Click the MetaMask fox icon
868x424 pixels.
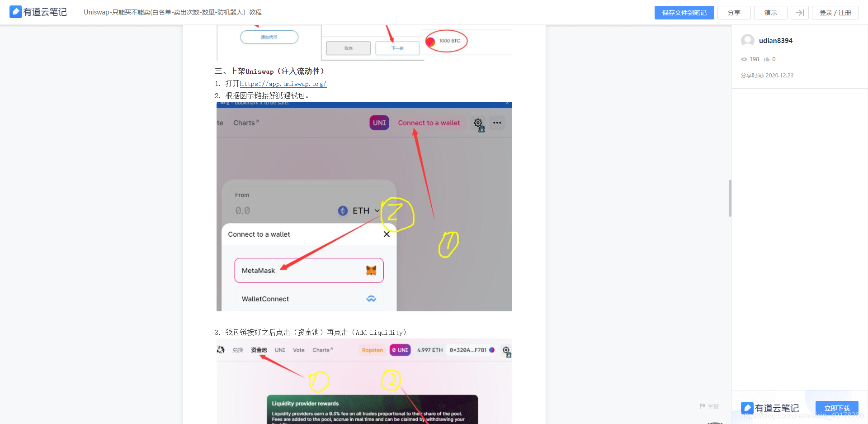[371, 271]
